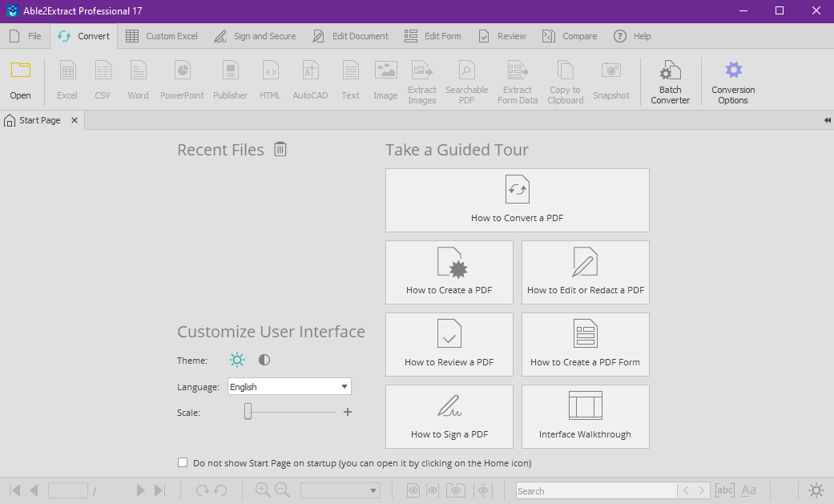Launch the How to Sign a PDF tour

[449, 417]
